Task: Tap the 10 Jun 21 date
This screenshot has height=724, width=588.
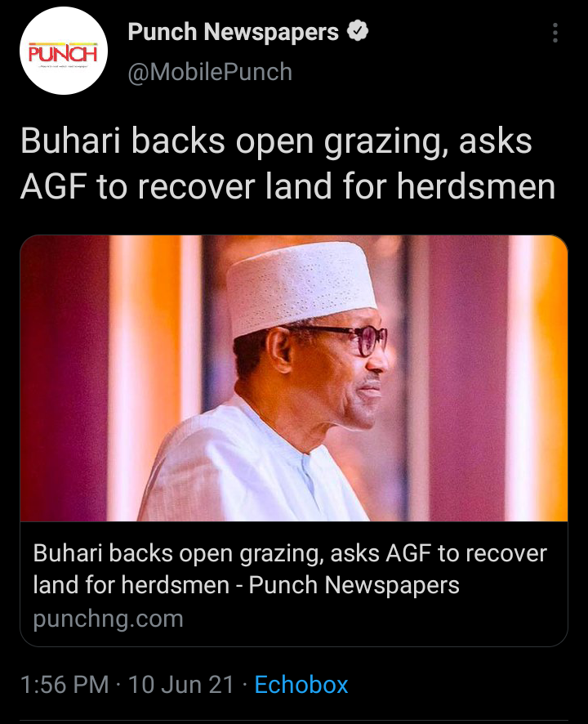Action: [181, 684]
